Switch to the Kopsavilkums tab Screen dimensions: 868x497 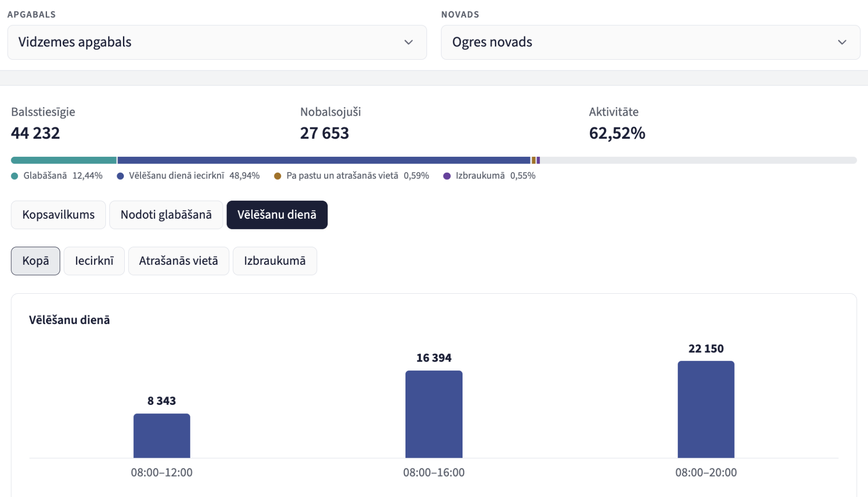click(58, 215)
